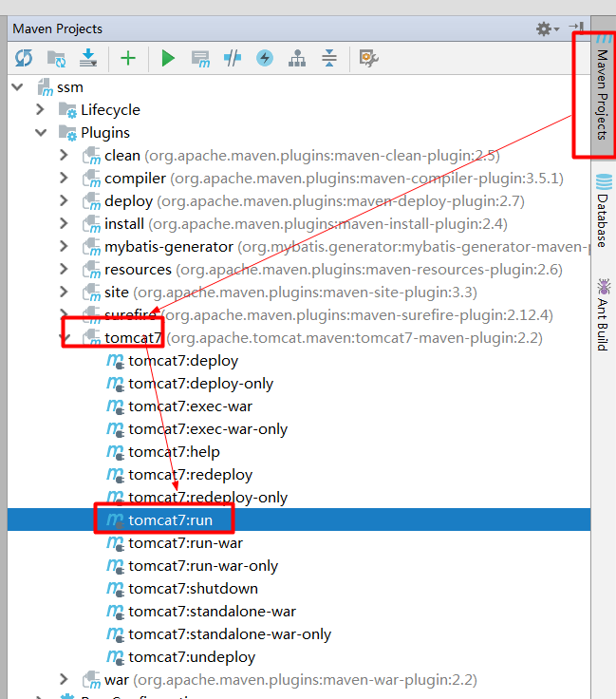
Task: Click Collapse All icon in toolbar
Action: (329, 58)
